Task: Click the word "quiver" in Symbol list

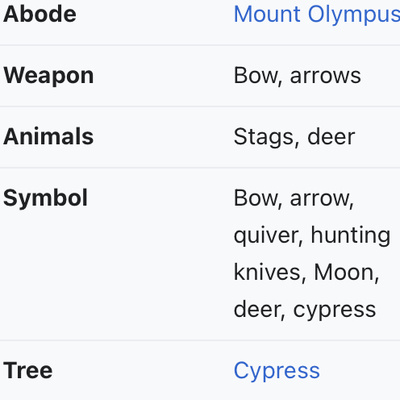Action: 266,236
